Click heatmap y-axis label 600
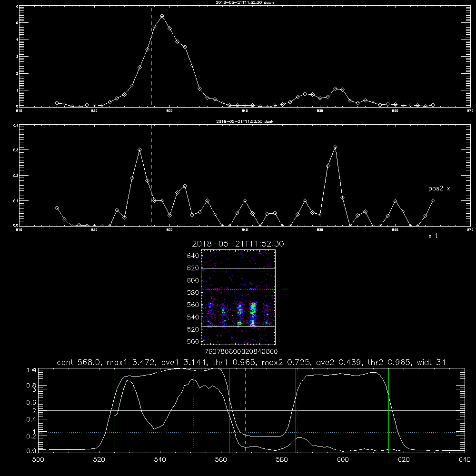Viewport: 476px width, 476px height. [193, 280]
